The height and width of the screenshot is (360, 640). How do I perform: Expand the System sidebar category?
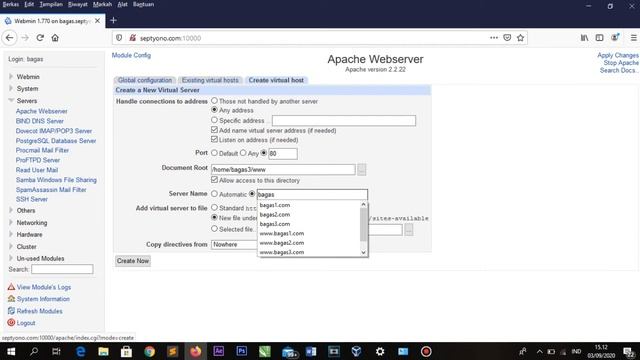[x=11, y=88]
